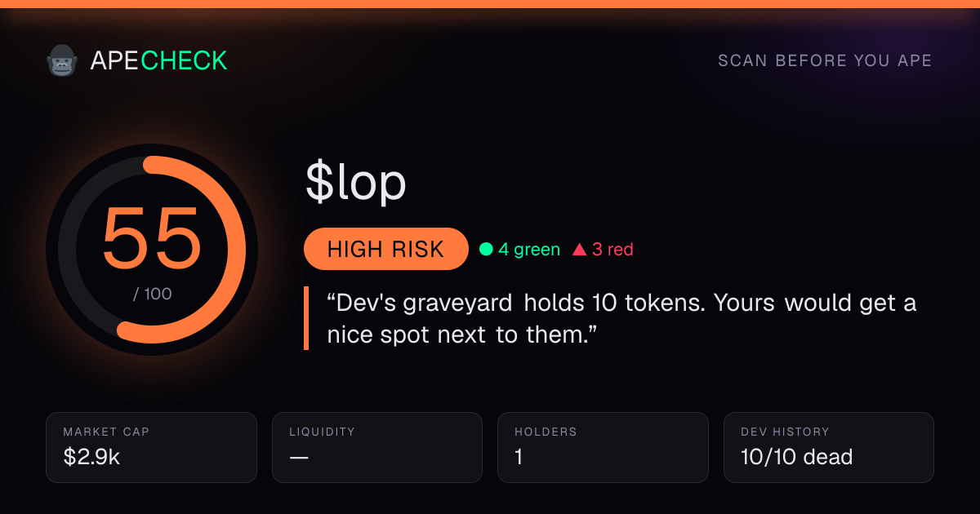The height and width of the screenshot is (514, 980).
Task: Click the APECHECK brand name
Action: pyautogui.click(x=158, y=60)
